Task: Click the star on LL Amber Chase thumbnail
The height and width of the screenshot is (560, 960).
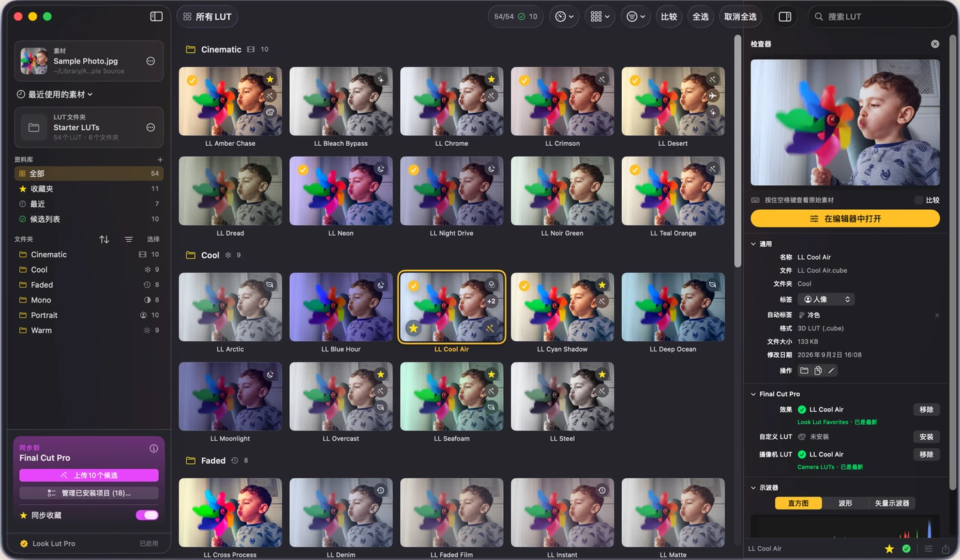Action: tap(270, 80)
